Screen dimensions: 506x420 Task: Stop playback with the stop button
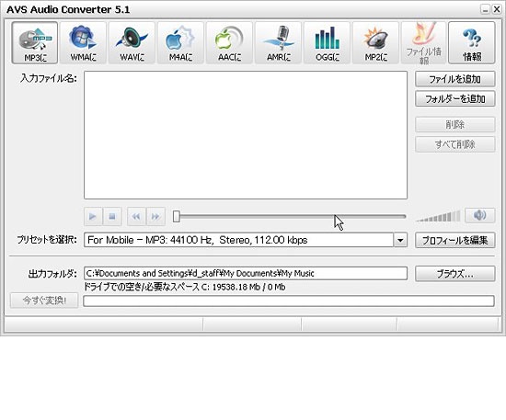(112, 216)
